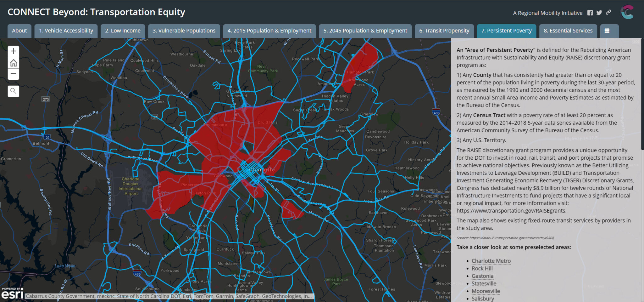Switch to the 2. Low Income tab
This screenshot has width=644, height=302.
tap(123, 31)
